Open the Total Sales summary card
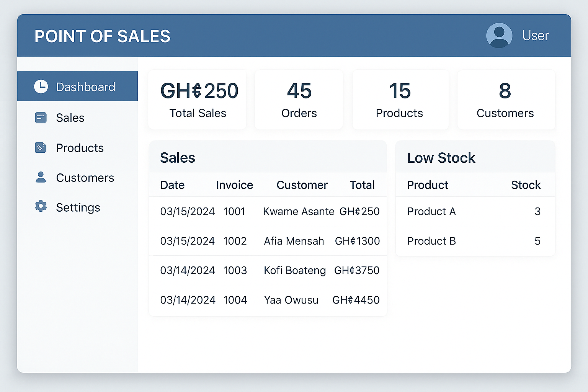The width and height of the screenshot is (588, 392). point(198,100)
